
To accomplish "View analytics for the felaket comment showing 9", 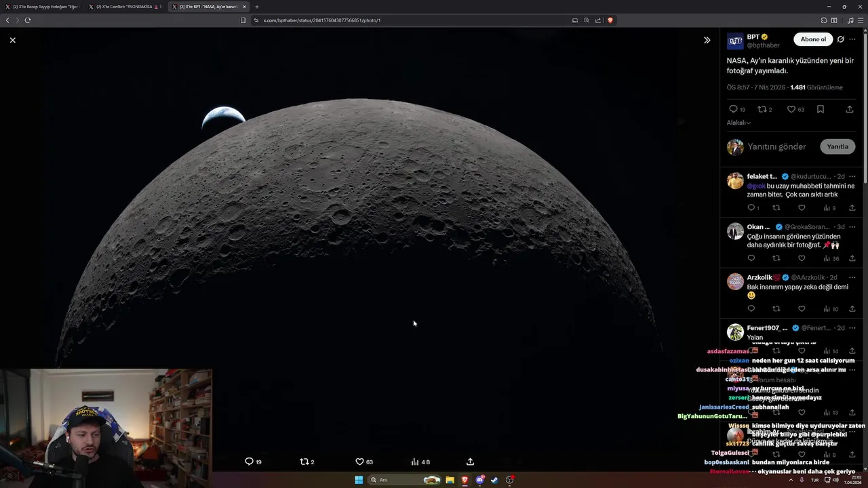I will tap(829, 208).
